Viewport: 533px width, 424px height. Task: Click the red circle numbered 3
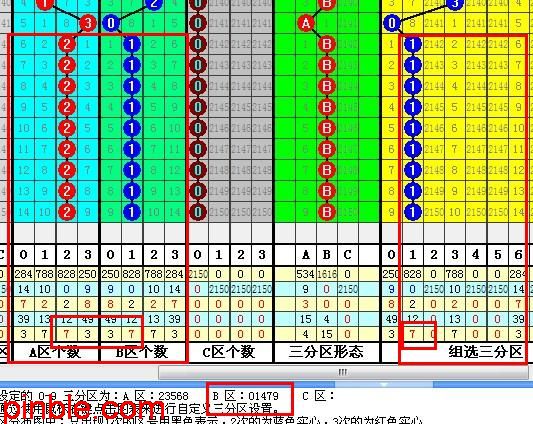88,23
